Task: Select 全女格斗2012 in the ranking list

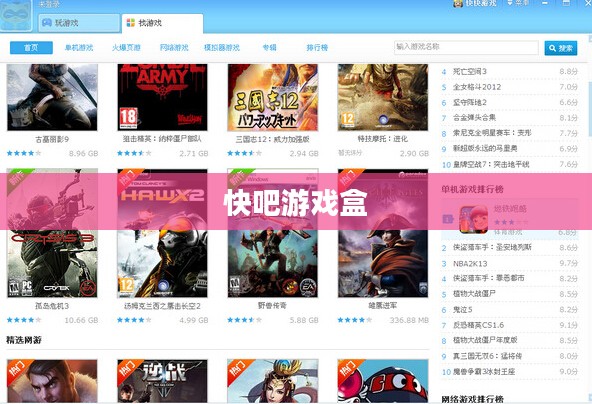Action: point(477,87)
